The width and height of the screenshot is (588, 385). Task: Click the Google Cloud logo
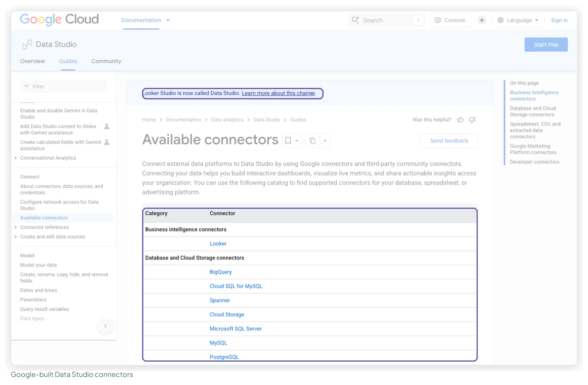[59, 20]
